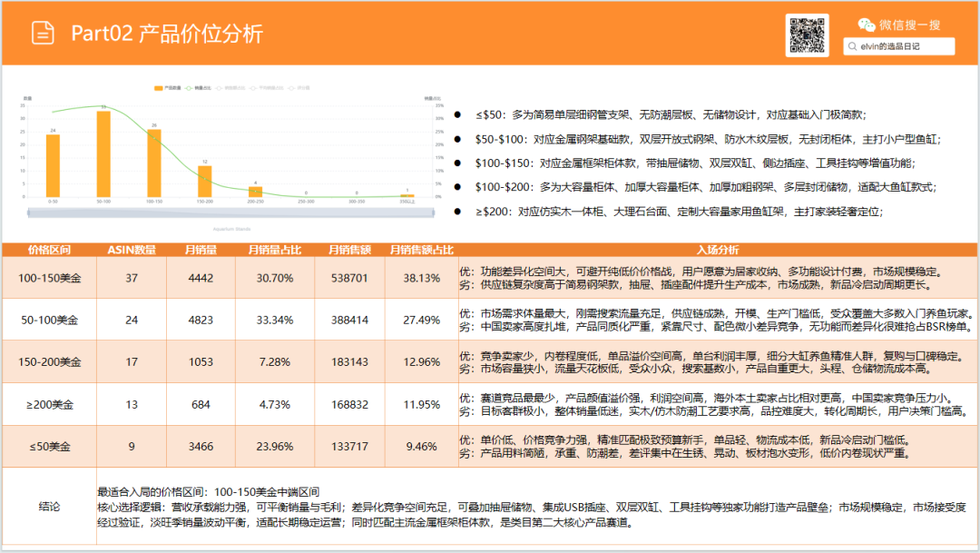Click the left handle of chart zoom slider
980x553 pixels.
pyautogui.click(x=28, y=213)
